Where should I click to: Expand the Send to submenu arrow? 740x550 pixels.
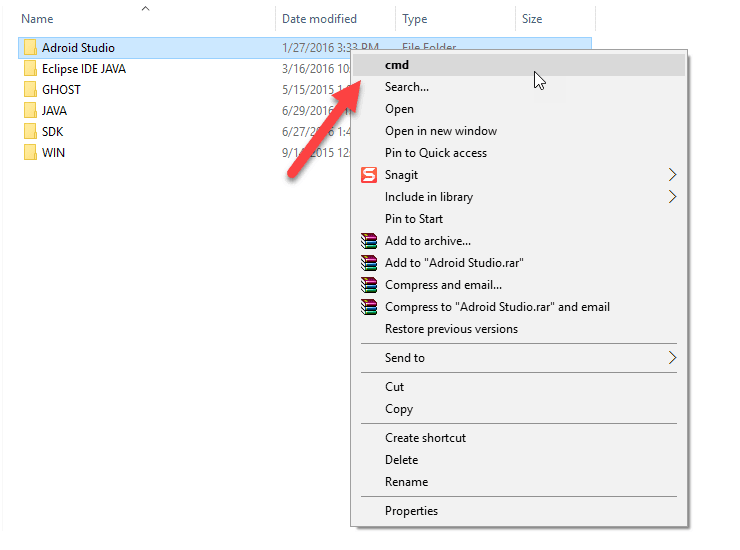[x=673, y=357]
